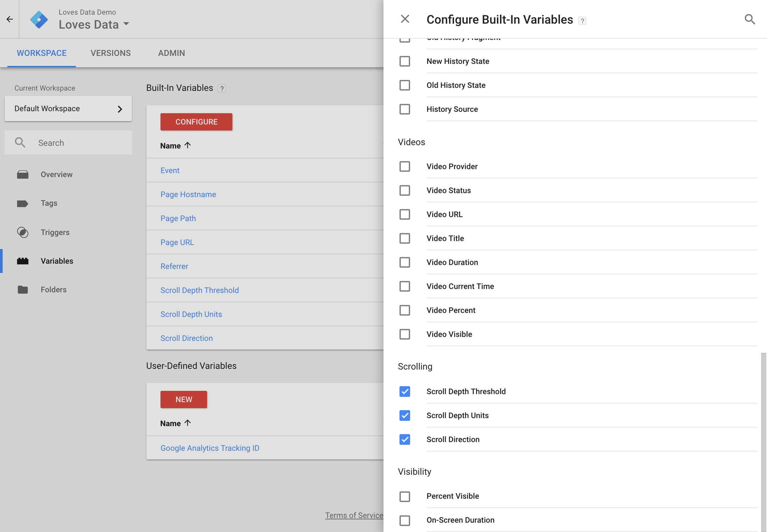Select the Tags icon in the sidebar
The width and height of the screenshot is (767, 532).
22,203
